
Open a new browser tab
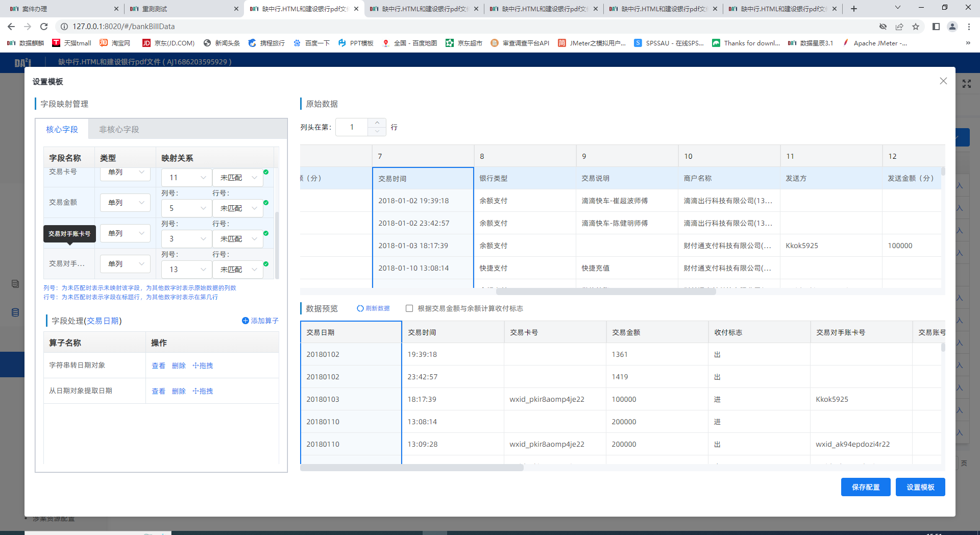point(854,9)
